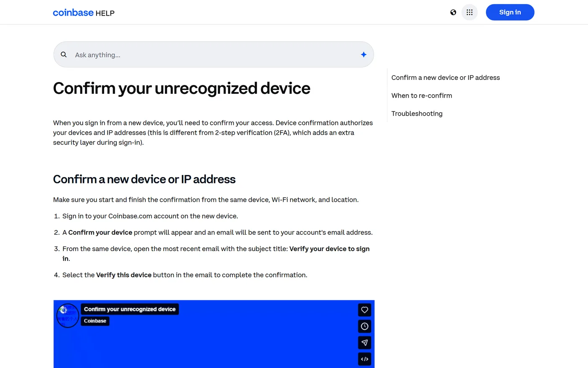588x368 pixels.
Task: Click the Sign in button
Action: coord(510,12)
